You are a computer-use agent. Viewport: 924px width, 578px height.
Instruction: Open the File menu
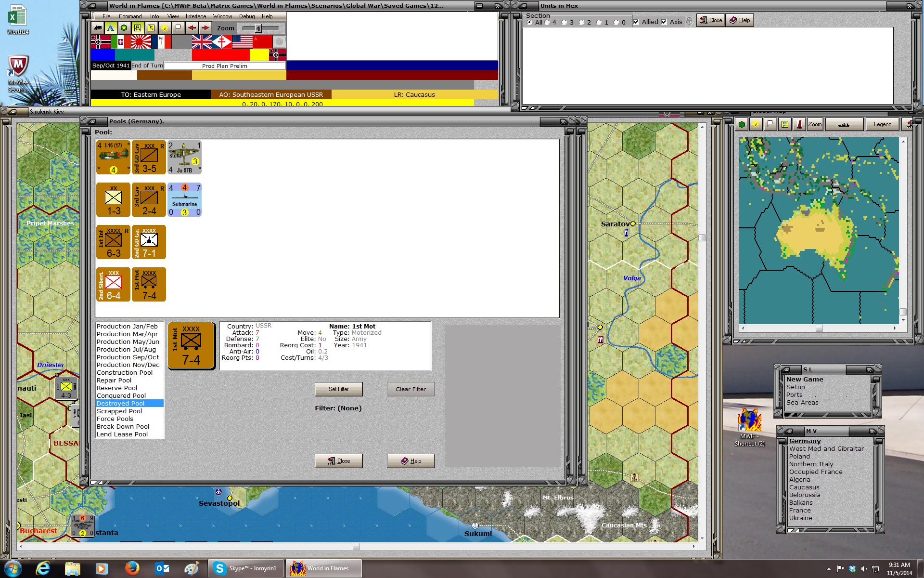point(106,16)
